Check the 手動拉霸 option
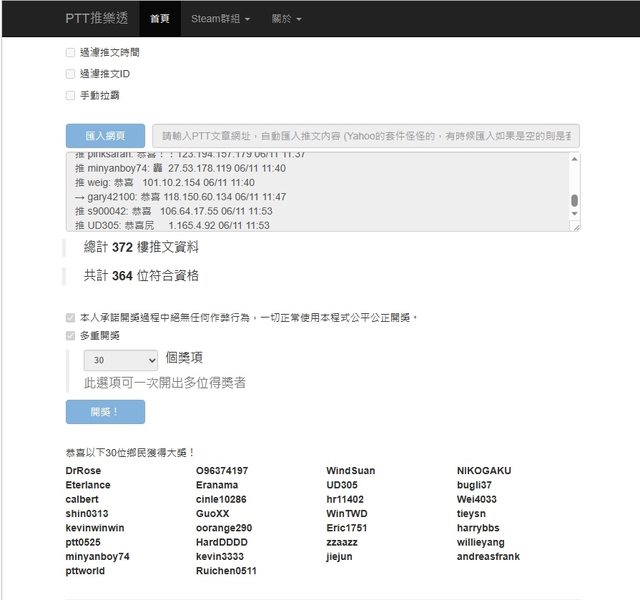Viewport: 640px width, 600px height. point(70,96)
